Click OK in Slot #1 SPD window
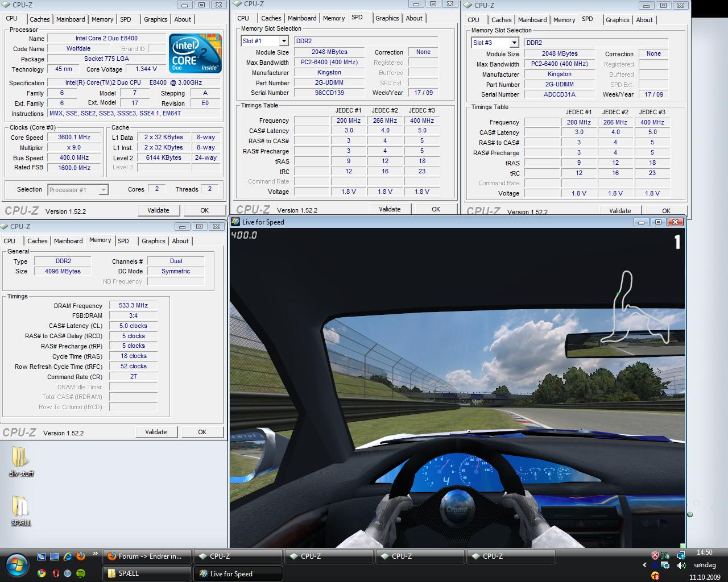Viewport: 728px width, 582px height. click(436, 209)
